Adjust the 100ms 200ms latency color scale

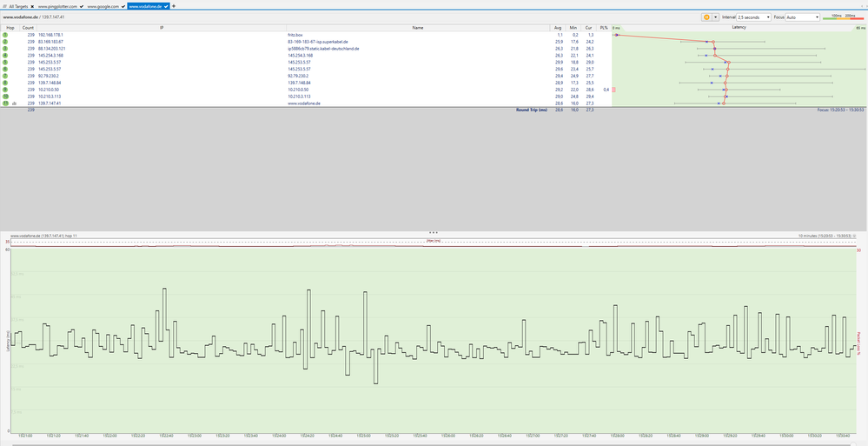843,17
